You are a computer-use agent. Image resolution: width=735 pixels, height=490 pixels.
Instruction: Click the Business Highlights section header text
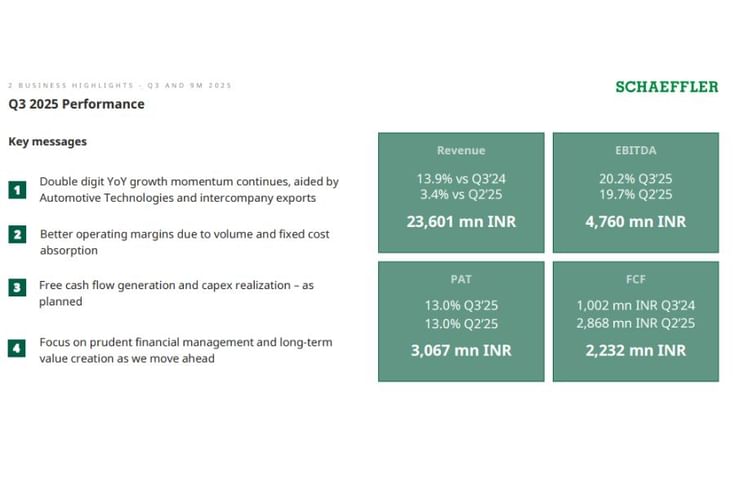(x=119, y=85)
